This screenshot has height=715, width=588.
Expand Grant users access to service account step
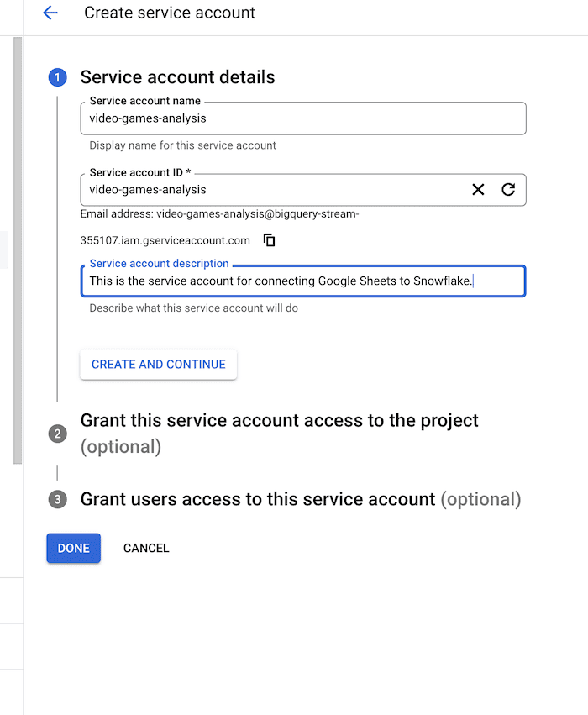pos(257,499)
